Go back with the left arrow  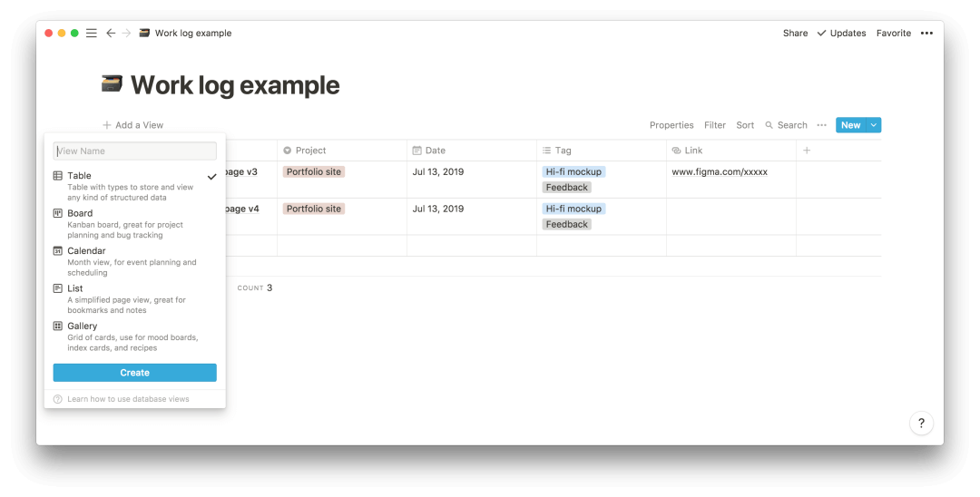pyautogui.click(x=111, y=33)
